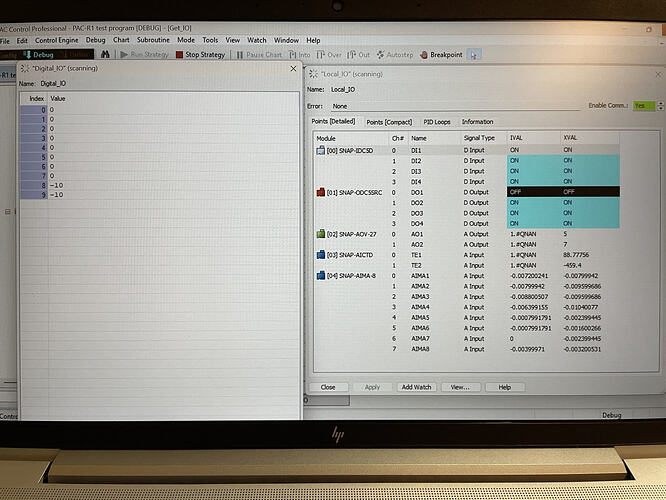The width and height of the screenshot is (666, 500).
Task: Open the Debug menu
Action: [x=96, y=40]
